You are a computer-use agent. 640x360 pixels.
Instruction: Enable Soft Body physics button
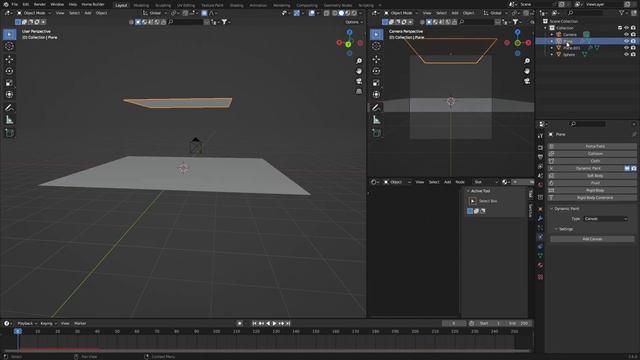(592, 176)
